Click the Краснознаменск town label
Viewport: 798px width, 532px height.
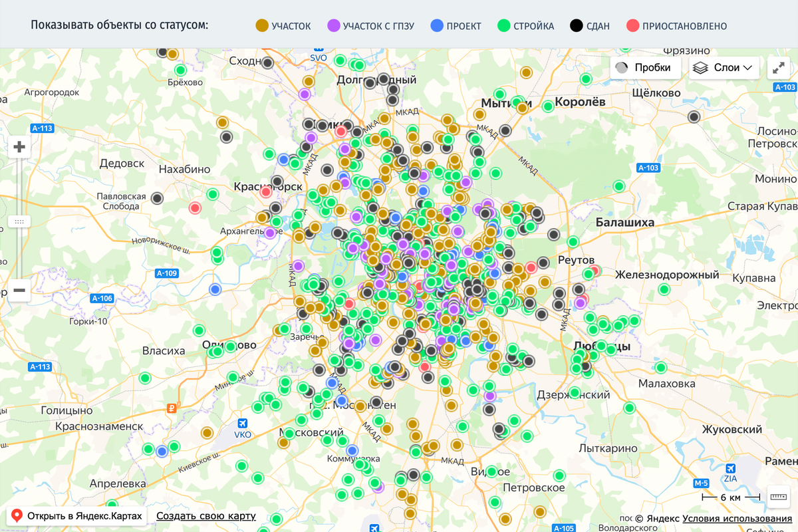coord(99,426)
